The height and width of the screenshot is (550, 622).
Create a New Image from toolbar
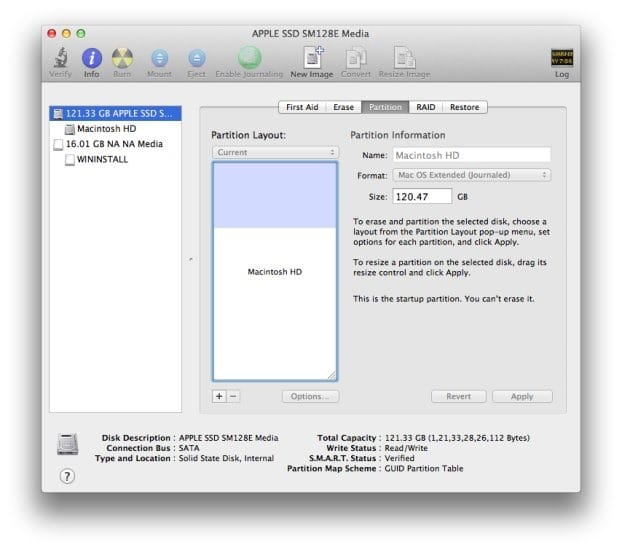coord(312,59)
